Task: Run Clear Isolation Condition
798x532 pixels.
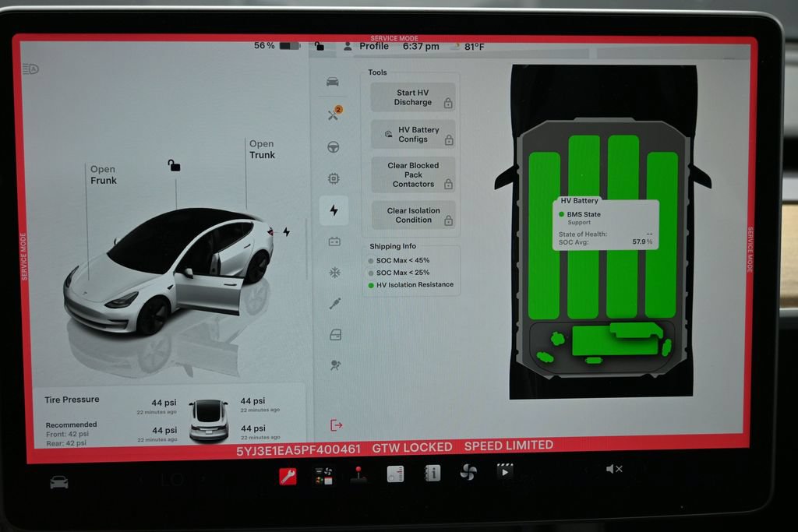Action: 414,215
